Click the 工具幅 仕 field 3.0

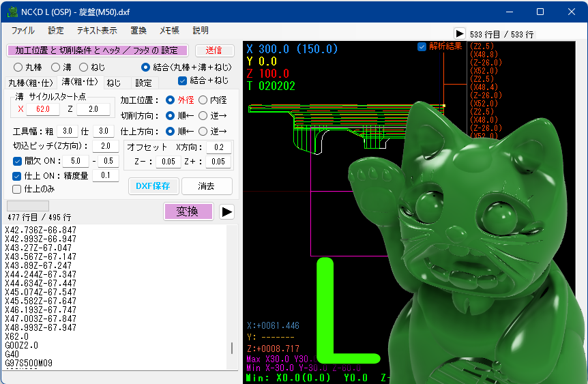103,131
